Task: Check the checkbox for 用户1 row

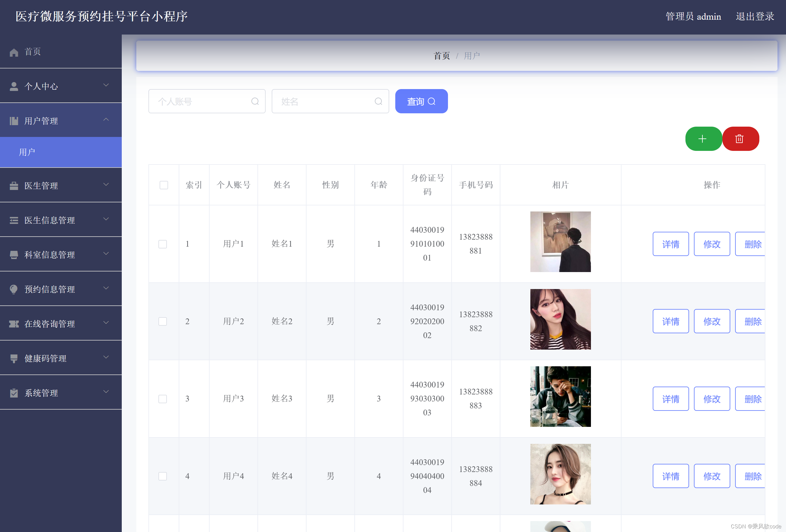Action: click(163, 244)
